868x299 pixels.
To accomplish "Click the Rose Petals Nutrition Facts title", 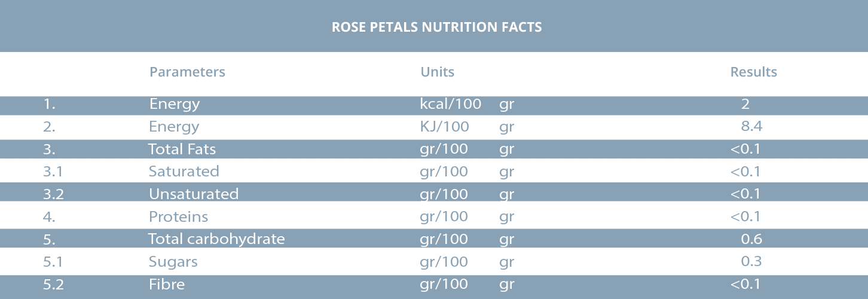I will point(436,27).
